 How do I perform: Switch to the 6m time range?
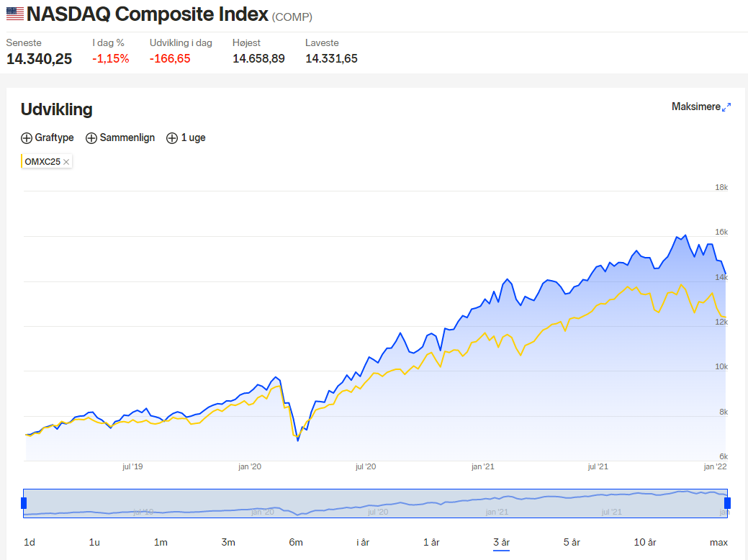[x=296, y=542]
